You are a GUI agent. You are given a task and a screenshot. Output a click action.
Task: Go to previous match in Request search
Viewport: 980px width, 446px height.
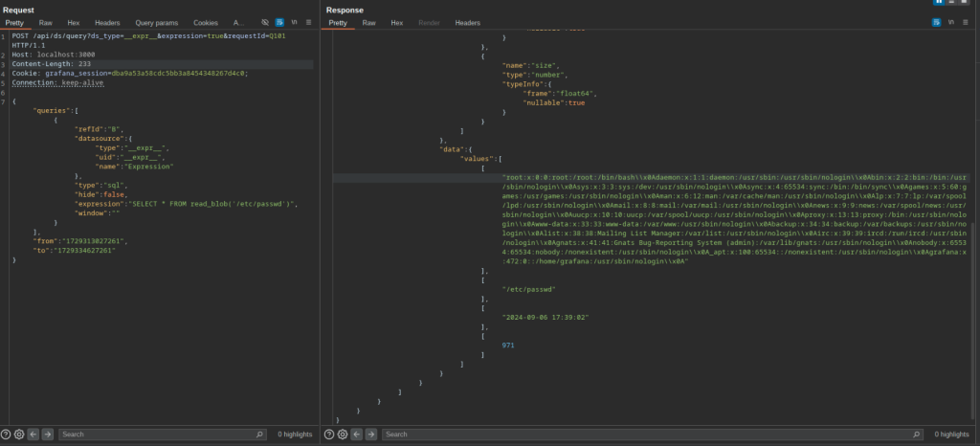point(33,435)
